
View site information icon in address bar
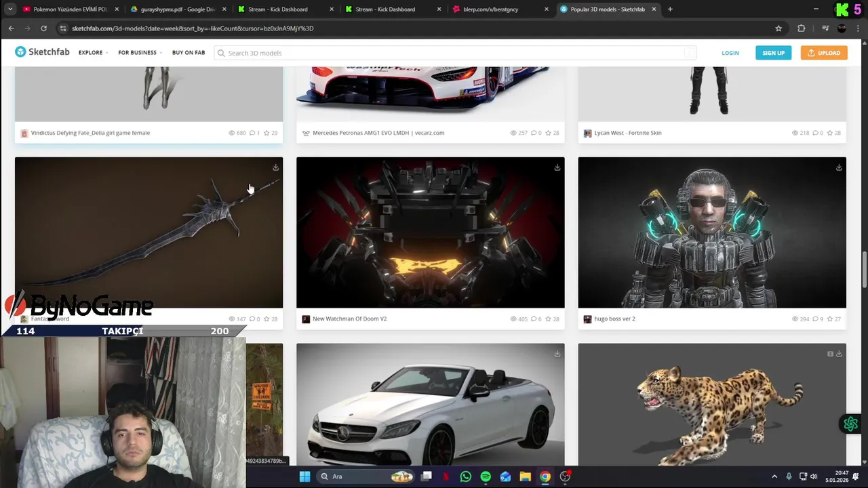[x=63, y=28]
